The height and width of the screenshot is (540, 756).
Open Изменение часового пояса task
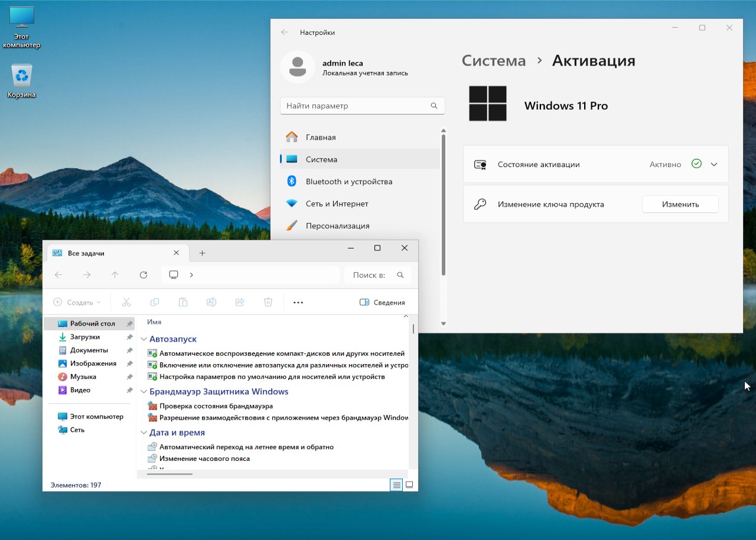[x=198, y=459]
